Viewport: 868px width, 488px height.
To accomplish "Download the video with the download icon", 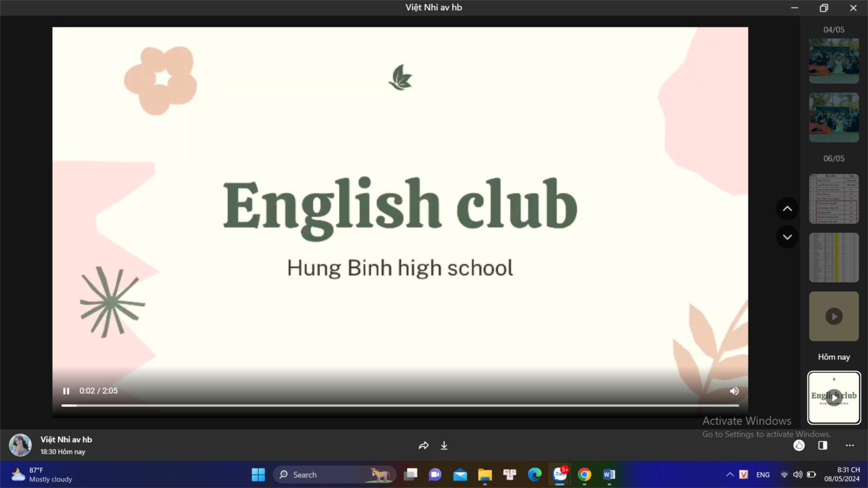I will pos(444,446).
